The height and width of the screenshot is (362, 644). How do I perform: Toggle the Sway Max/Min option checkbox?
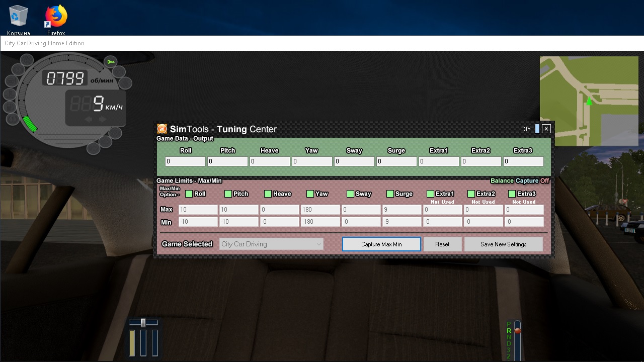click(351, 194)
